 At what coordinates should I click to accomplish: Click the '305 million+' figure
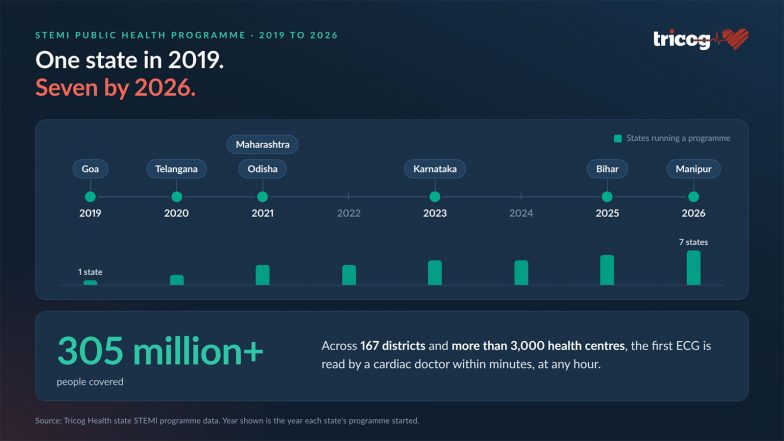pos(160,351)
